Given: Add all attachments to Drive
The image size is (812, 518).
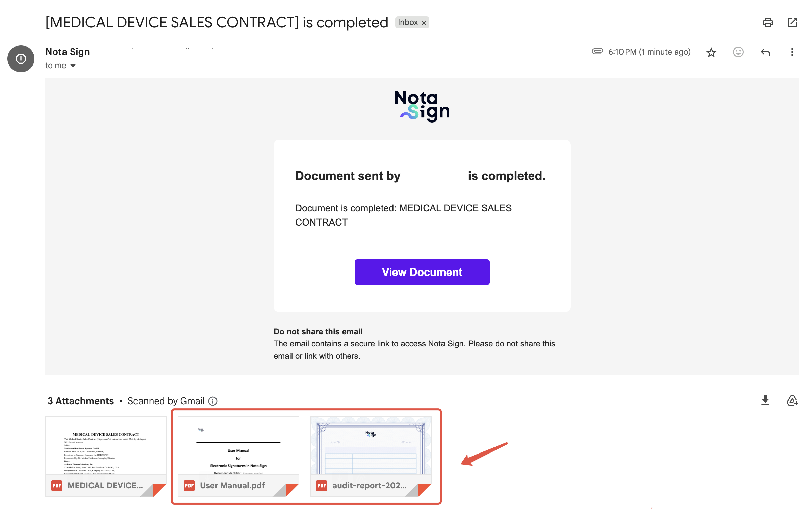Looking at the screenshot, I should click(x=792, y=400).
